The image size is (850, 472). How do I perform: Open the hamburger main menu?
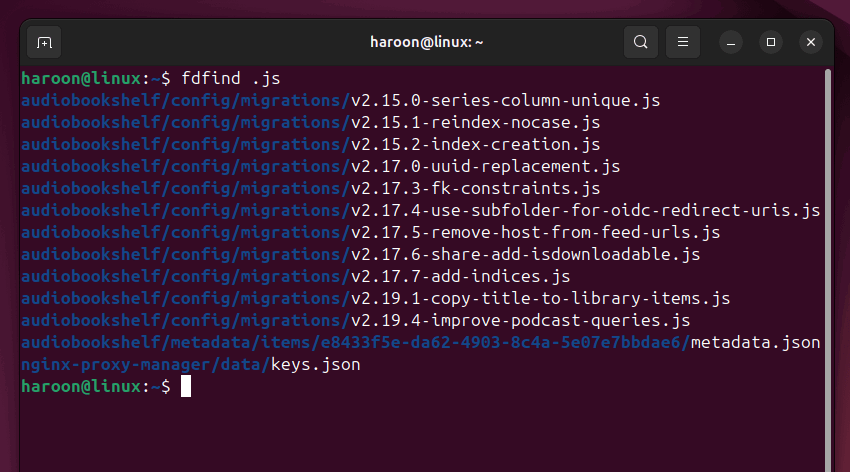(683, 42)
